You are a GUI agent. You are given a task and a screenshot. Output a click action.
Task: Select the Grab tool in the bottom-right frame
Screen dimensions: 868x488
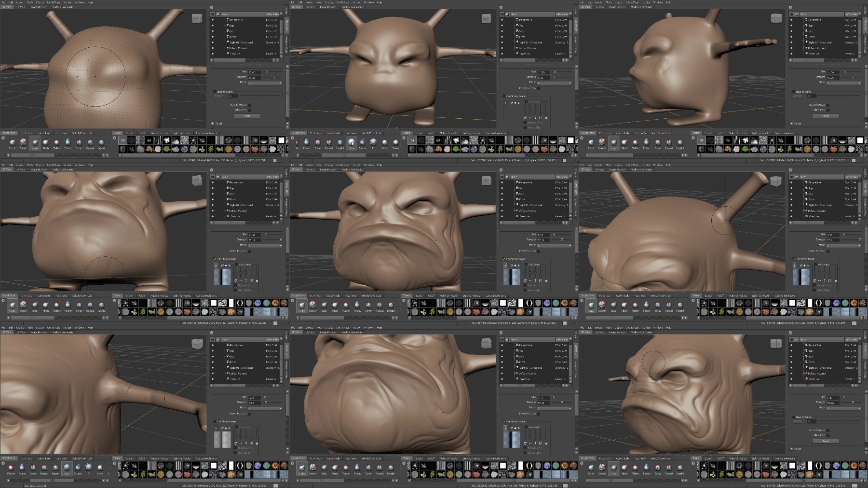point(613,469)
